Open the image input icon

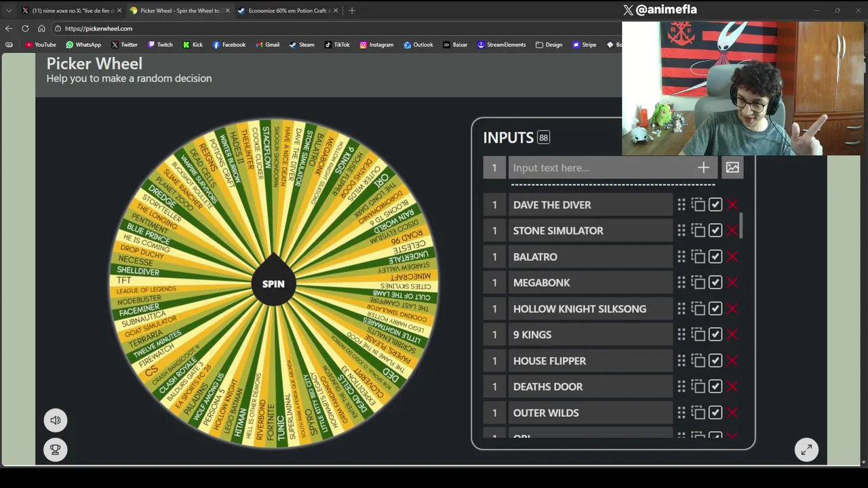732,167
